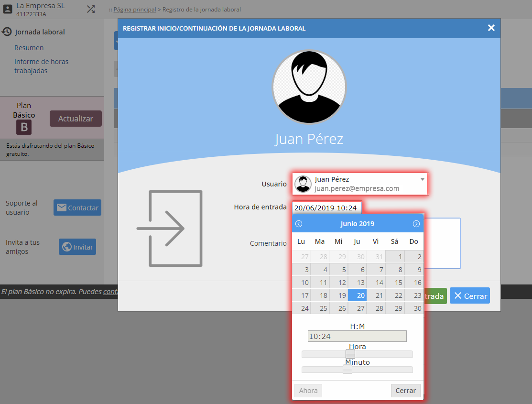Go to next month in the calendar

coord(416,224)
